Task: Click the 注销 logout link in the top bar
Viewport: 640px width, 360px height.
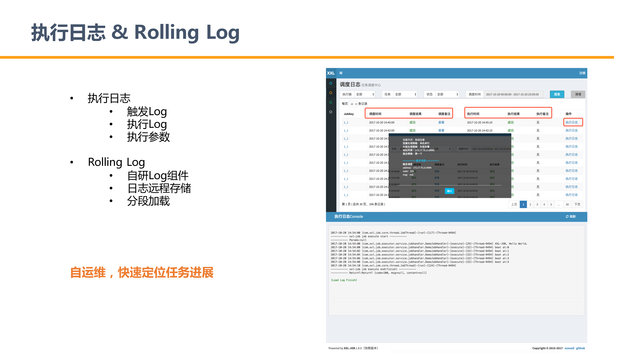Action: pos(582,73)
